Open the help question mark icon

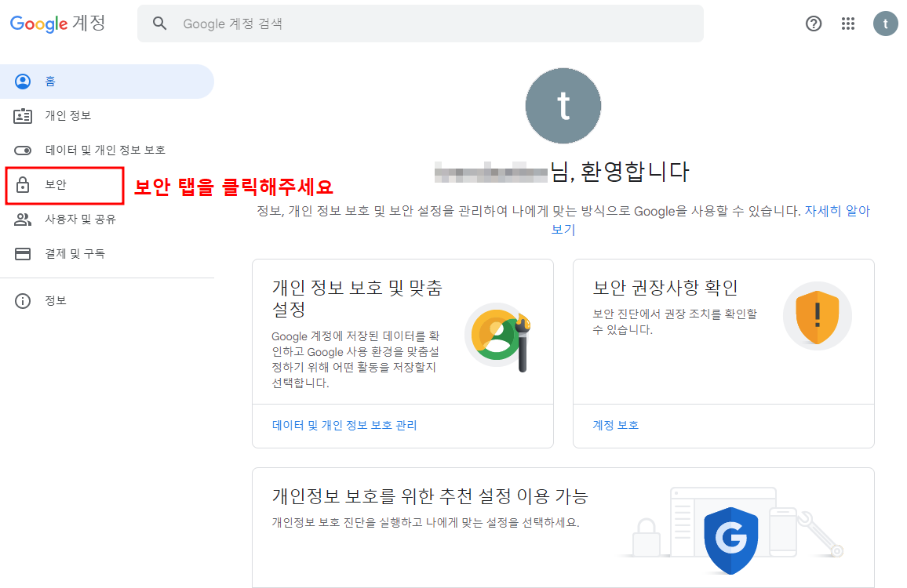814,24
